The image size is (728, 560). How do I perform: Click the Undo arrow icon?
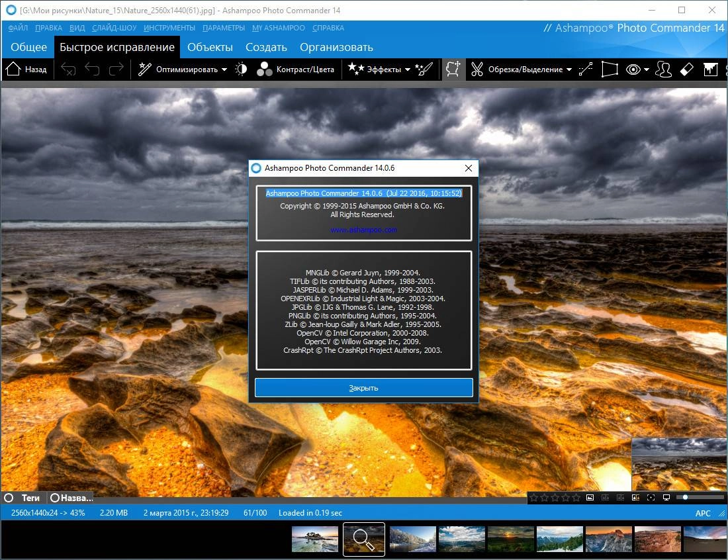92,70
